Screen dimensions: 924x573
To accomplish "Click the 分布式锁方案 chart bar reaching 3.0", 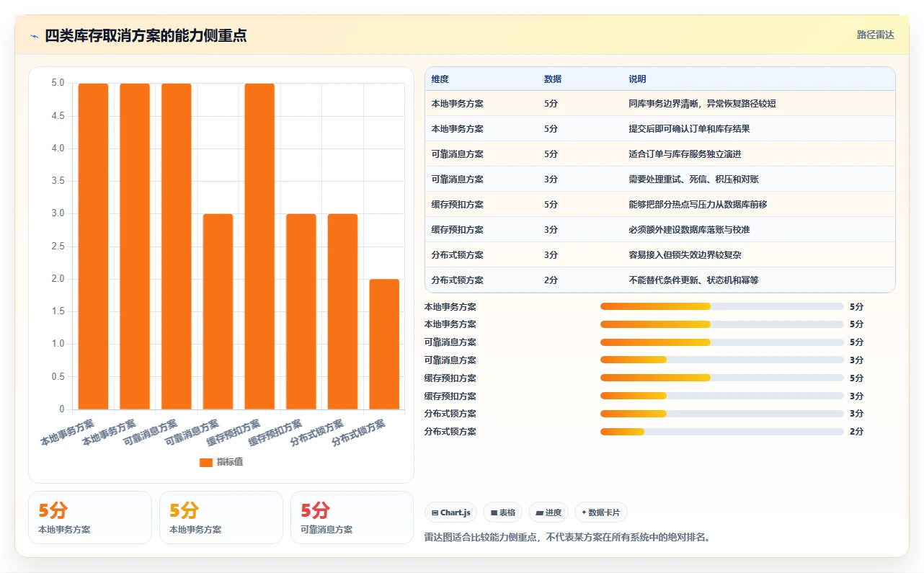I will pyautogui.click(x=342, y=311).
